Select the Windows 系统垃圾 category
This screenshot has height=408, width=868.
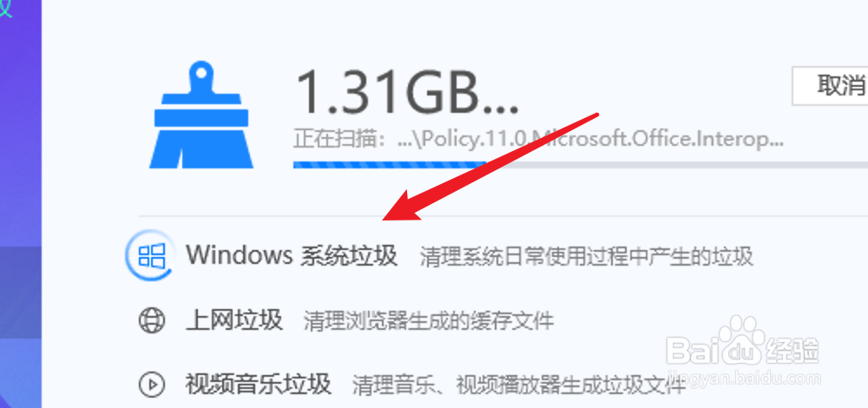click(x=291, y=255)
